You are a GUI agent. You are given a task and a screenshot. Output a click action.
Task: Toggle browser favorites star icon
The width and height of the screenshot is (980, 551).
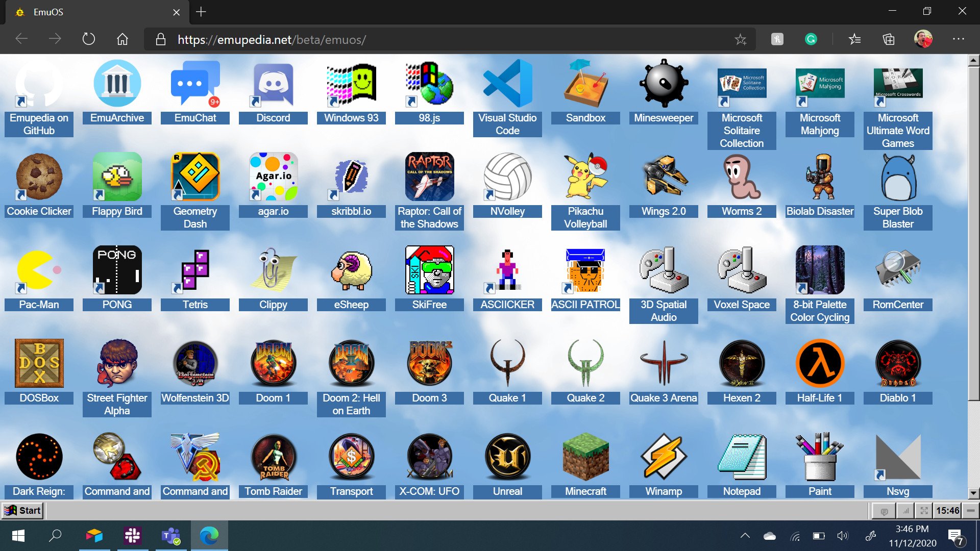coord(741,40)
